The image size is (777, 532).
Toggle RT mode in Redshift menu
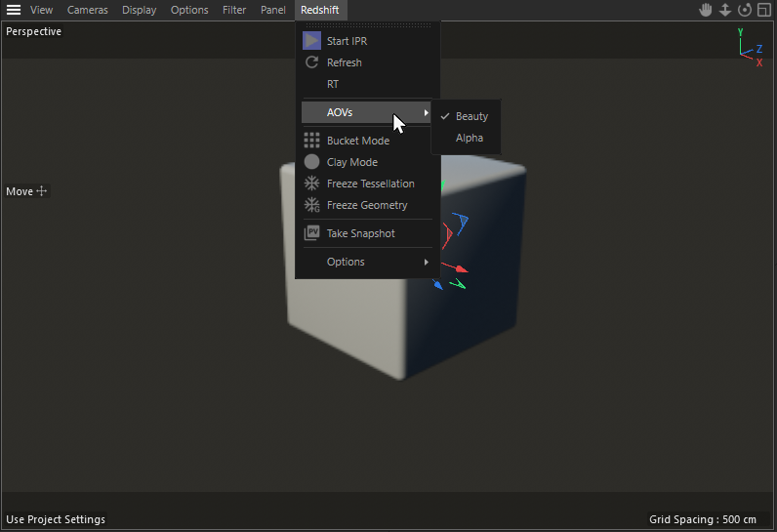[x=333, y=84]
